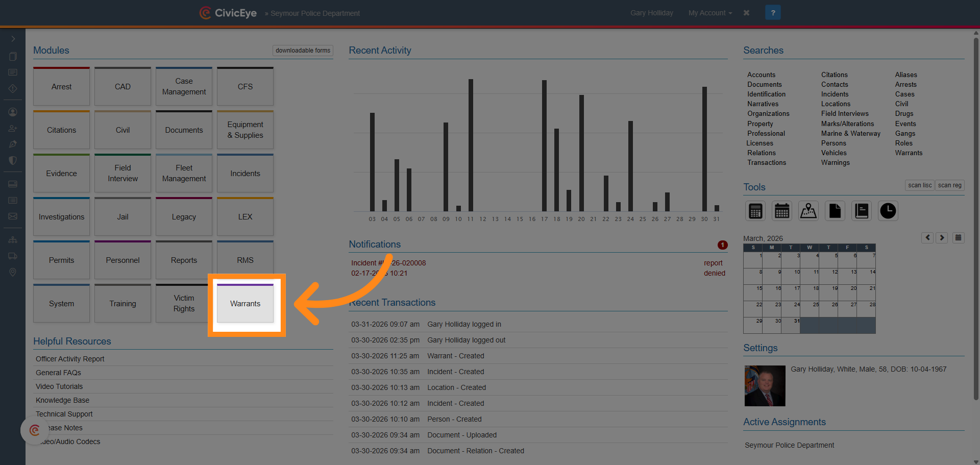Go to previous month in calendar
980x465 pixels.
(928, 237)
